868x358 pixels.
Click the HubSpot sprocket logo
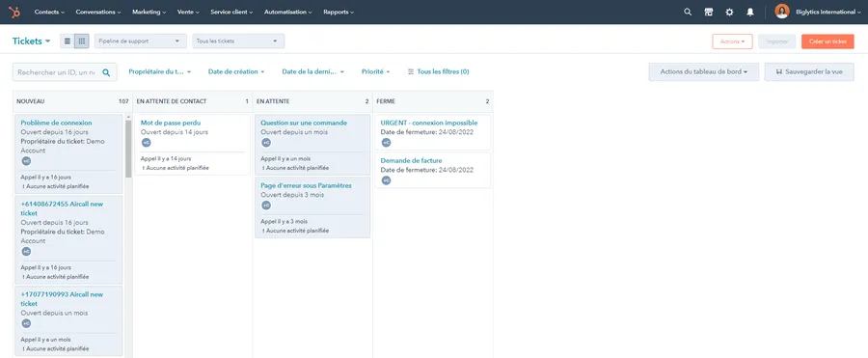pyautogui.click(x=14, y=12)
